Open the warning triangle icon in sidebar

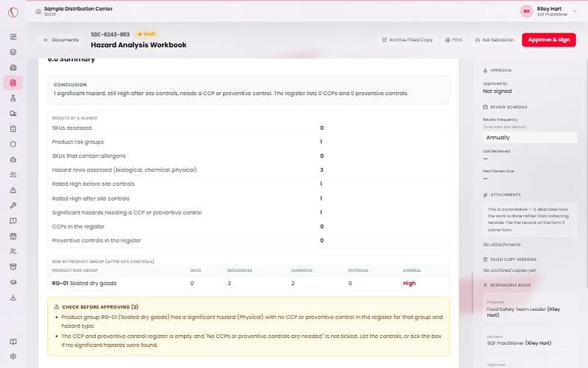tap(13, 190)
